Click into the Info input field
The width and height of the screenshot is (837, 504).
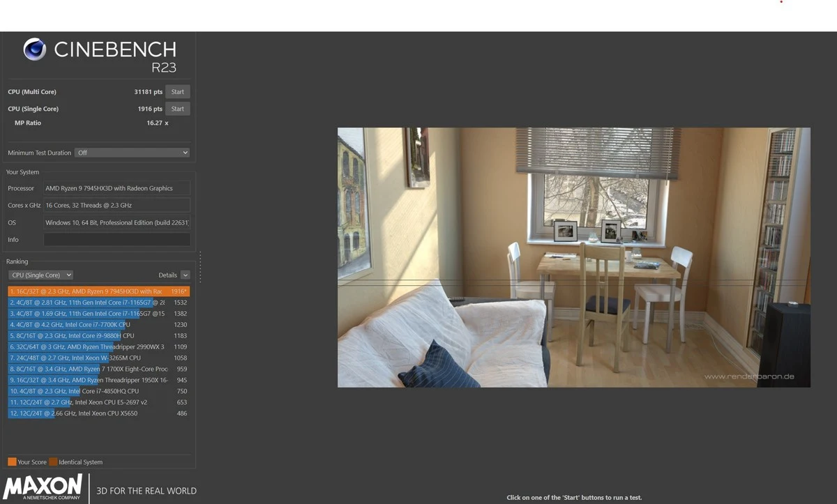coord(116,240)
